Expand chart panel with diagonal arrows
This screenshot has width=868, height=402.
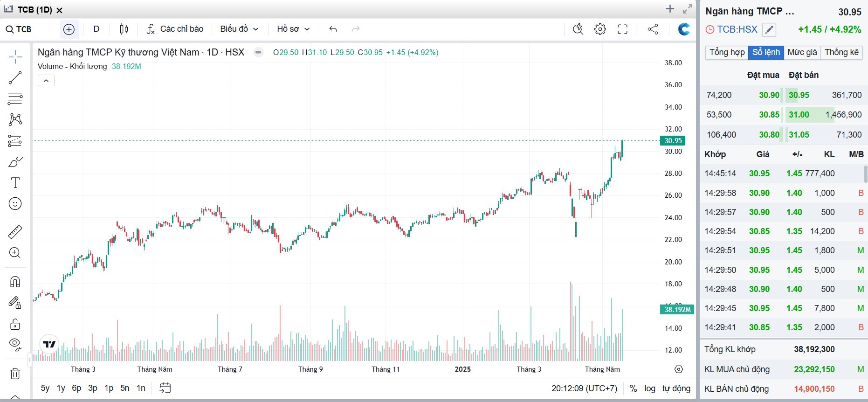point(688,9)
